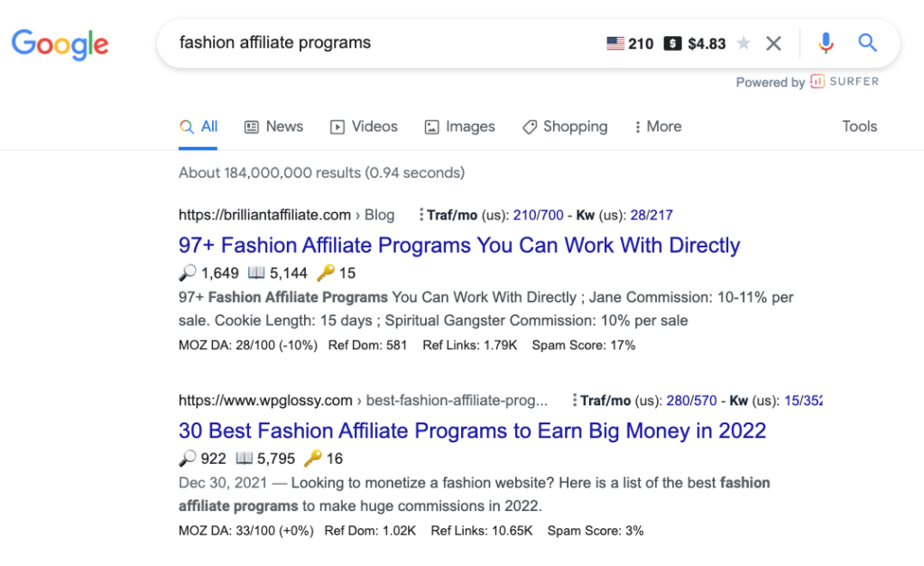Switch to the News tab
The width and height of the screenshot is (924, 566).
[x=274, y=126]
